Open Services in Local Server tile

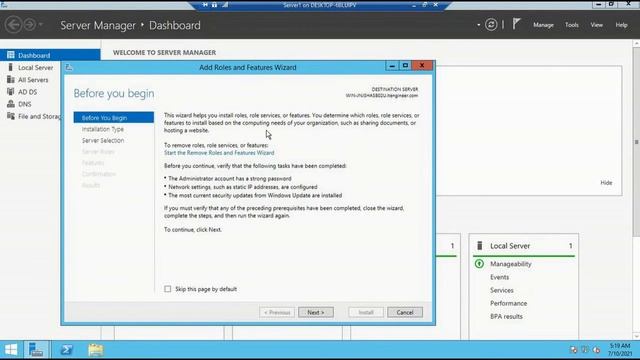click(502, 290)
